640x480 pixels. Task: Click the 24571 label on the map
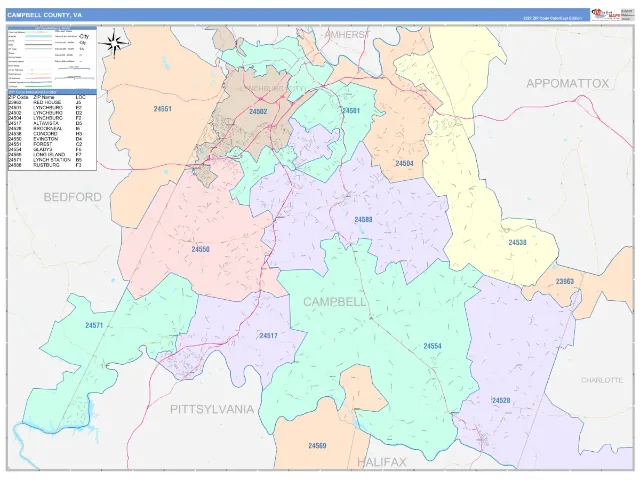pyautogui.click(x=94, y=325)
